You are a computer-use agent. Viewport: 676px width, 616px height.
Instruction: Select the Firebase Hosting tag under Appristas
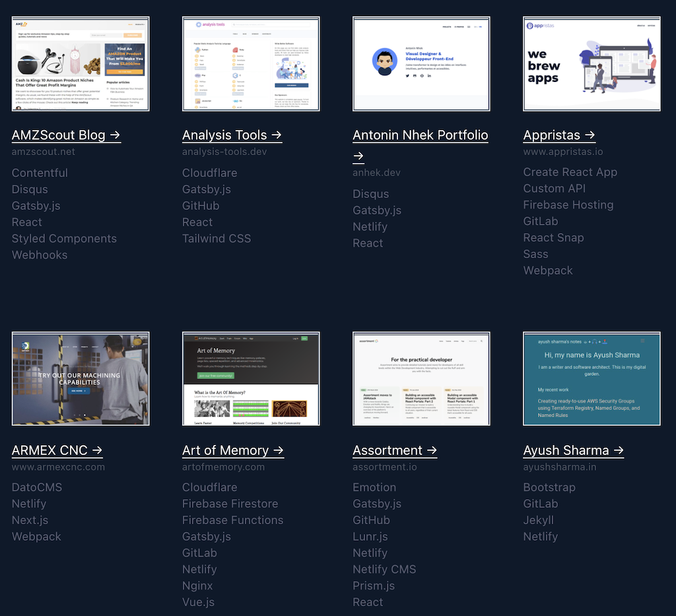click(x=568, y=205)
